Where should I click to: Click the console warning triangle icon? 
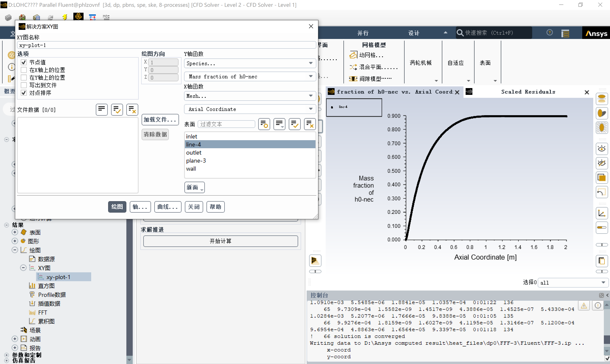coord(584,306)
